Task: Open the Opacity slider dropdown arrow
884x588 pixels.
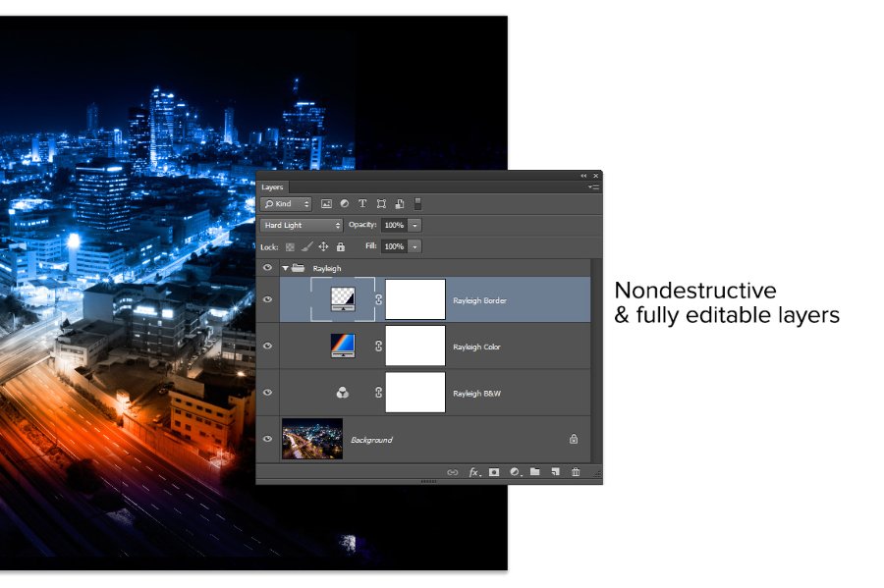Action: [414, 226]
